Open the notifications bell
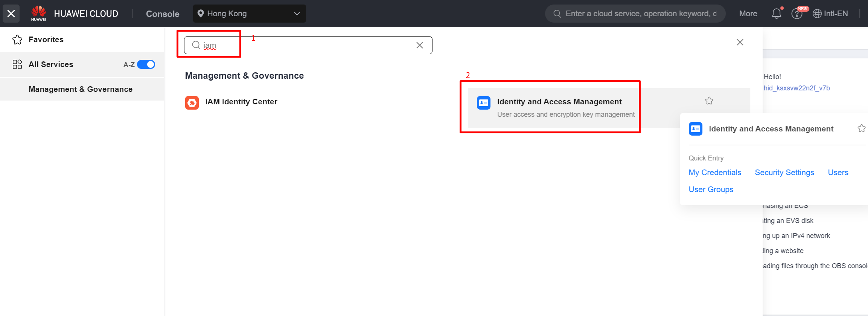 pyautogui.click(x=776, y=14)
